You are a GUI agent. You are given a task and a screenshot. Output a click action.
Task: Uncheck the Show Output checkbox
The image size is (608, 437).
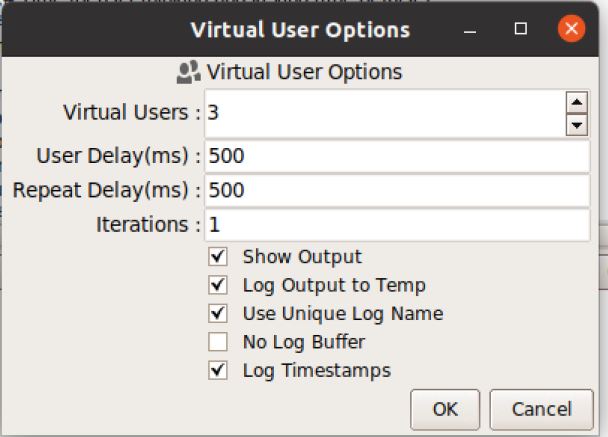click(x=218, y=257)
